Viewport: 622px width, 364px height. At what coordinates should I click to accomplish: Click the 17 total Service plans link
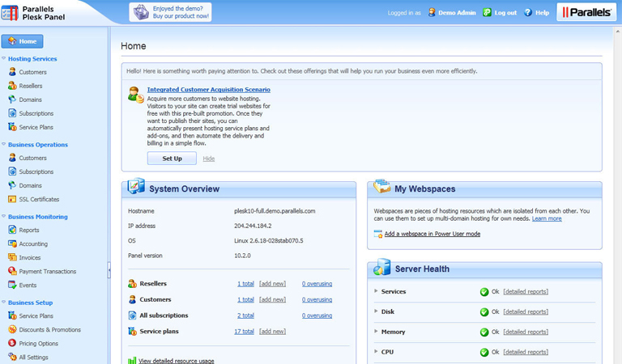pos(244,331)
